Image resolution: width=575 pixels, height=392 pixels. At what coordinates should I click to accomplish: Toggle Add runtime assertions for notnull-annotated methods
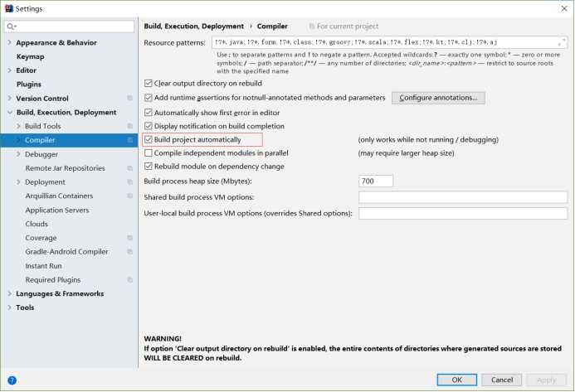click(149, 98)
